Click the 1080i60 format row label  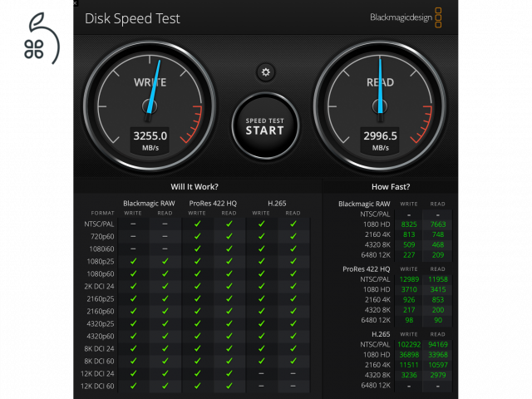click(x=101, y=249)
